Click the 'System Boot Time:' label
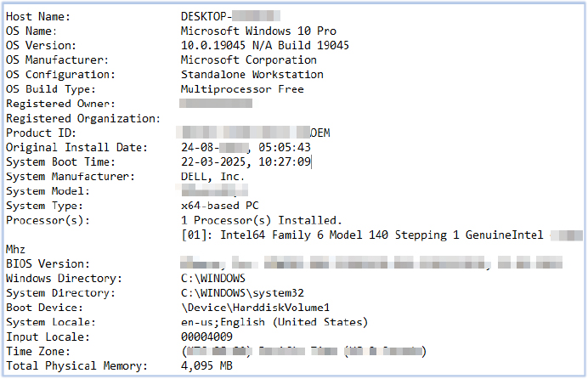 click(x=60, y=162)
